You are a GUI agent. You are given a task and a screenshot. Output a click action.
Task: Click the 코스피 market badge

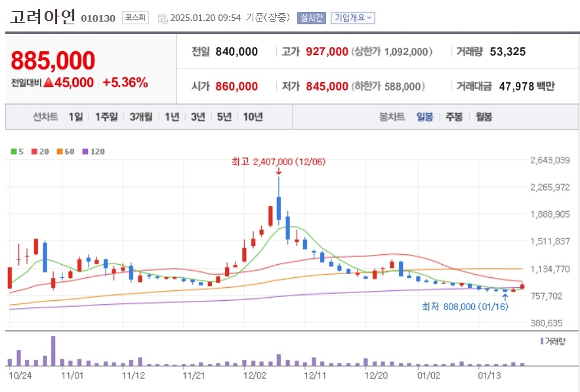pyautogui.click(x=135, y=18)
